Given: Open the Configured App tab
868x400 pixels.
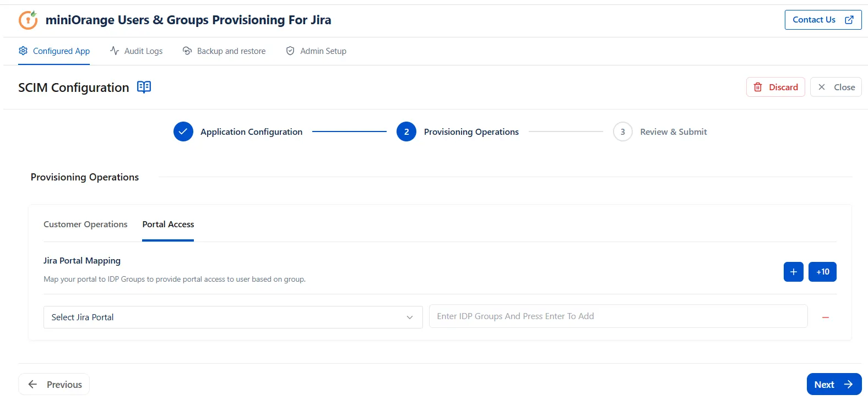Looking at the screenshot, I should (54, 51).
